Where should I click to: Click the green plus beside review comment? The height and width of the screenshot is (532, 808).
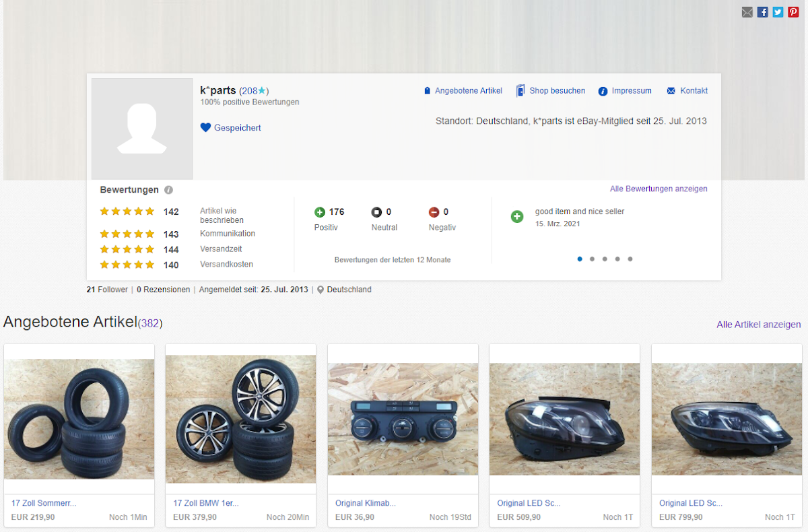(517, 216)
